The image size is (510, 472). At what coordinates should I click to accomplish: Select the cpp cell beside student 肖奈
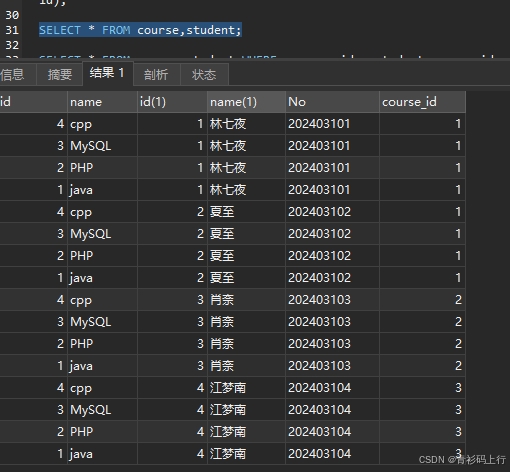[x=102, y=300]
